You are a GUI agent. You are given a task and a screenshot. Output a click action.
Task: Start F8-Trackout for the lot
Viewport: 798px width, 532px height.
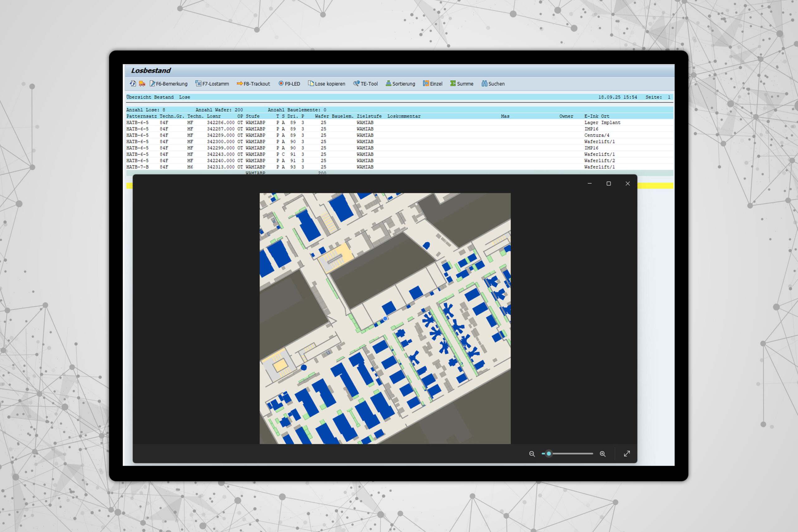click(x=253, y=84)
